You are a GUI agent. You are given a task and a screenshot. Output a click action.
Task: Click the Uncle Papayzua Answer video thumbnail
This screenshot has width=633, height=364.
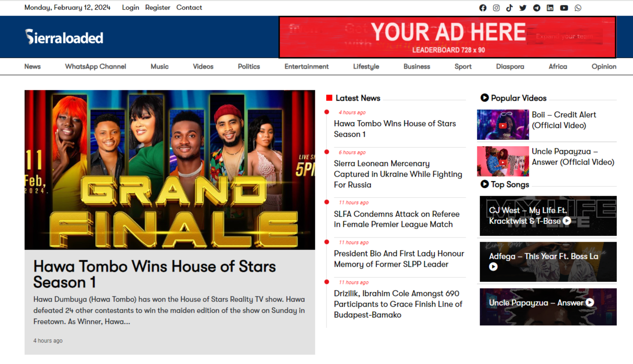pyautogui.click(x=503, y=161)
